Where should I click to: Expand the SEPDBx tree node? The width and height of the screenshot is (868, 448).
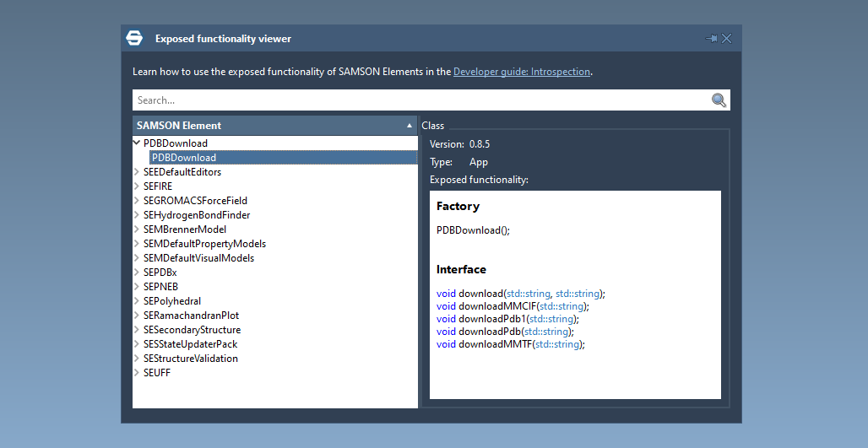pos(137,273)
